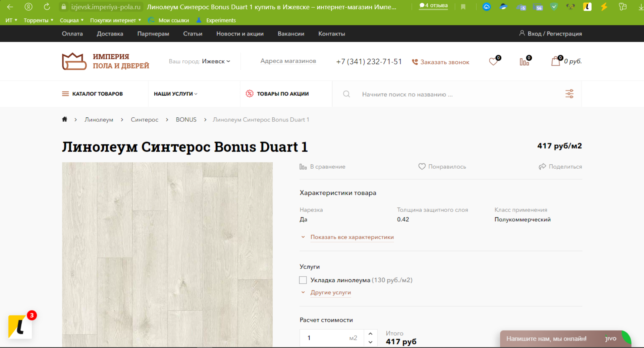Open the extensions puzzle icon
The image size is (644, 348).
[x=623, y=7]
